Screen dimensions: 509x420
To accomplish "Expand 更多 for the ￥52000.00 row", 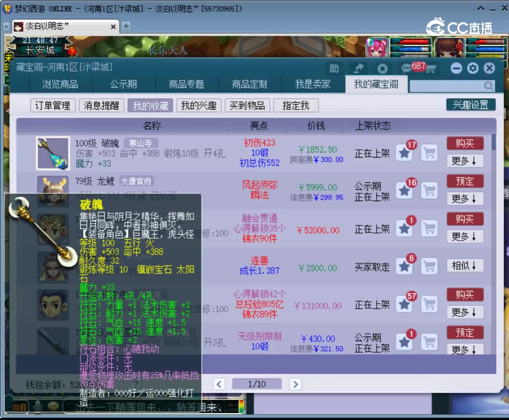I will pyautogui.click(x=464, y=237).
